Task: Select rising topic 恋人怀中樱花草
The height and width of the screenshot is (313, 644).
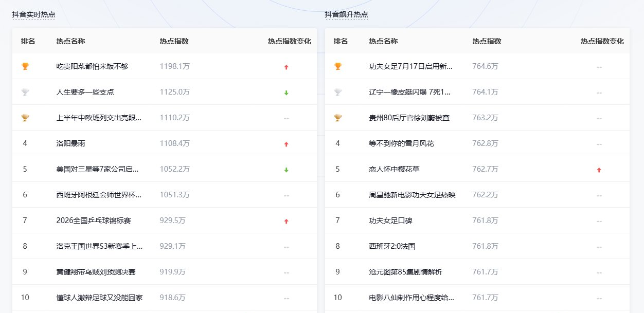Action: click(x=395, y=169)
